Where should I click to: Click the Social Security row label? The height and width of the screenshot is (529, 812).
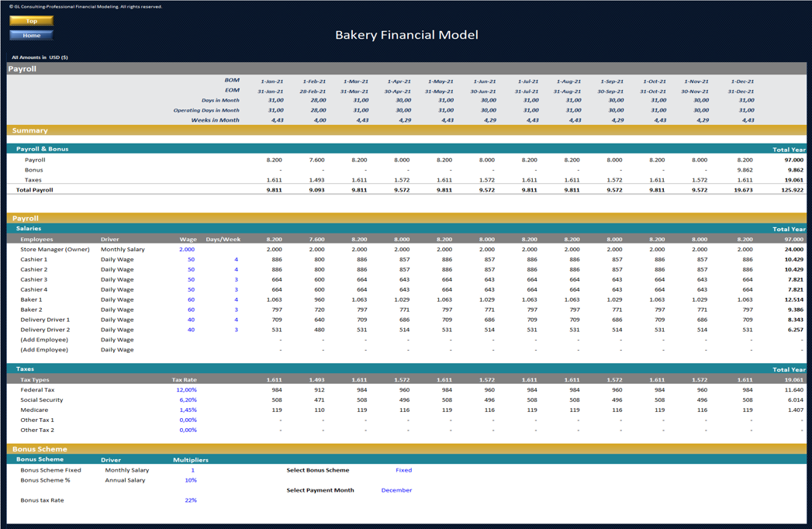(41, 400)
